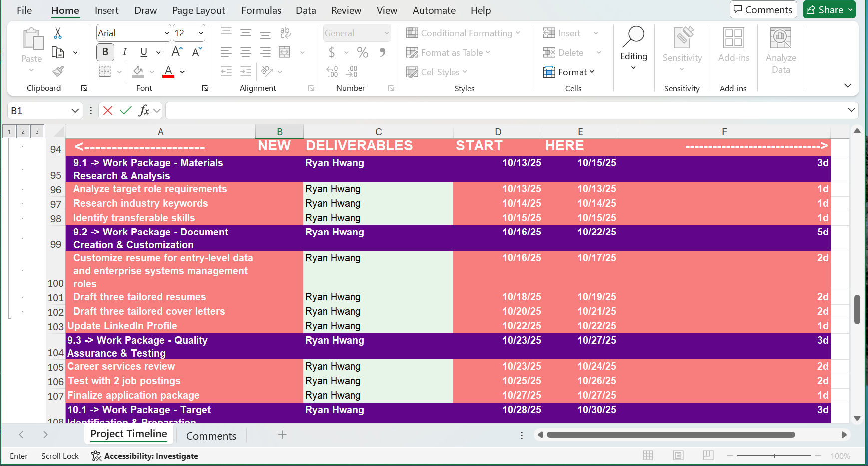
Task: Launch Analyze Data
Action: pyautogui.click(x=780, y=47)
